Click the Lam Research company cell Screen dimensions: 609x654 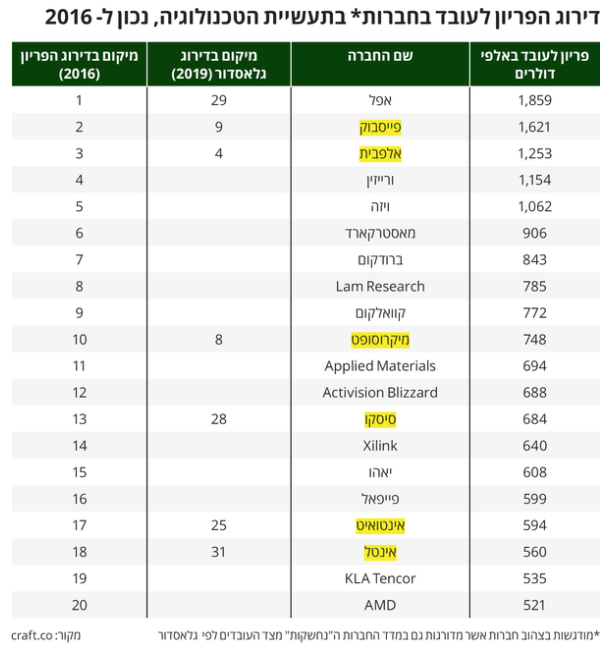380,287
